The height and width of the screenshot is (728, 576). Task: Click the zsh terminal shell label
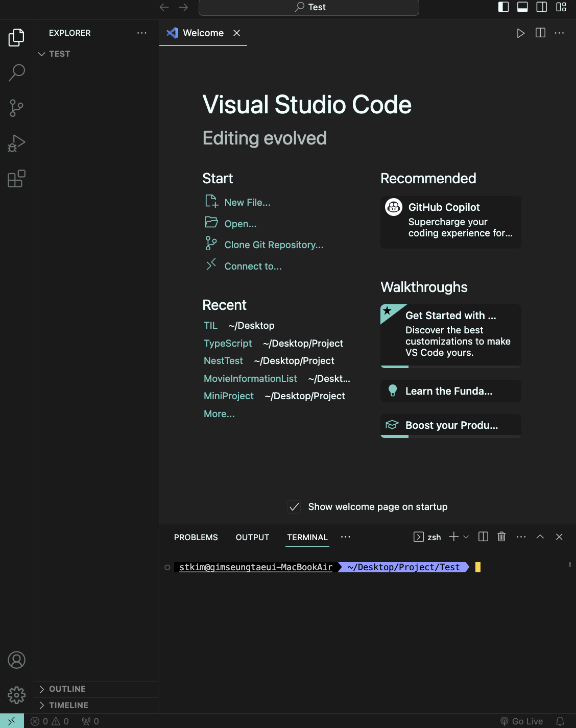[427, 537]
